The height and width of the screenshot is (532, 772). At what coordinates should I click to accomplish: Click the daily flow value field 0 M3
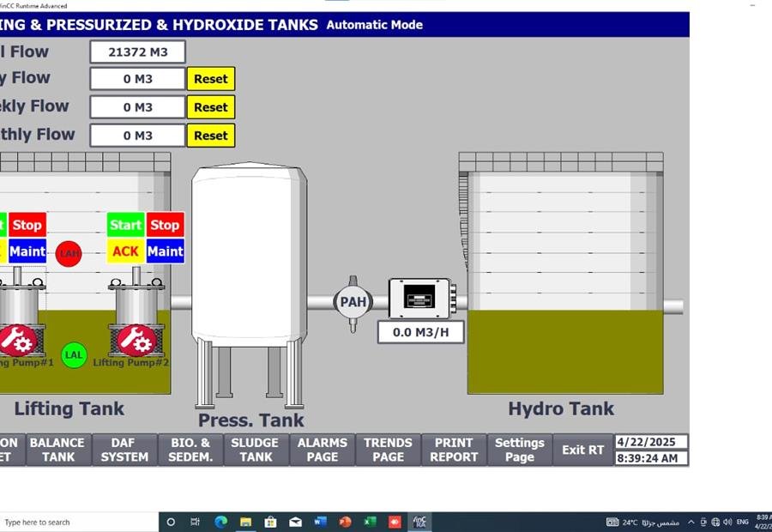138,79
